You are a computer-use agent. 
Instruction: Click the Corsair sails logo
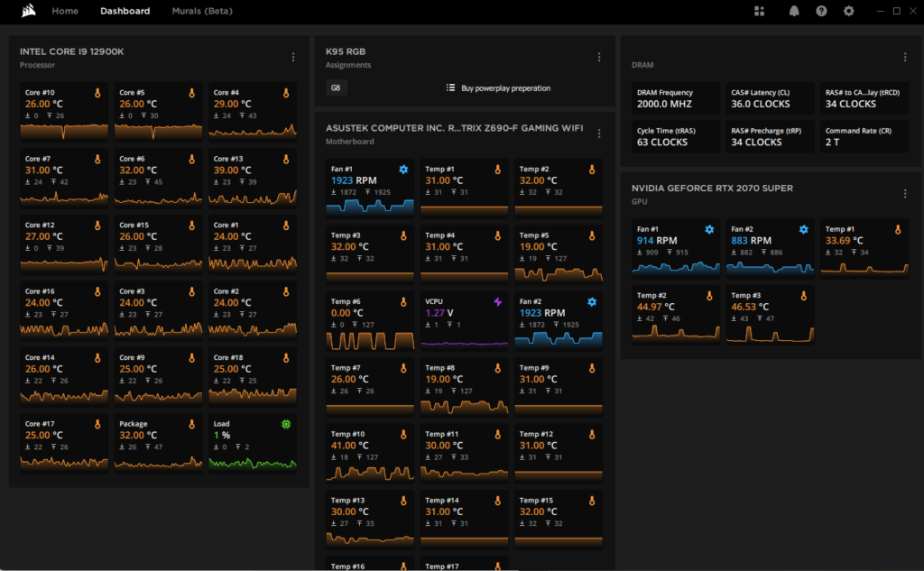(x=28, y=11)
